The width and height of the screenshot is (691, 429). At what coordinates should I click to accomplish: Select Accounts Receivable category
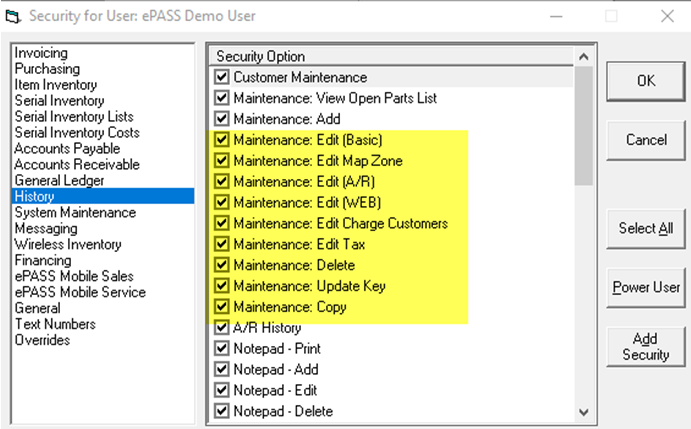[x=77, y=164]
